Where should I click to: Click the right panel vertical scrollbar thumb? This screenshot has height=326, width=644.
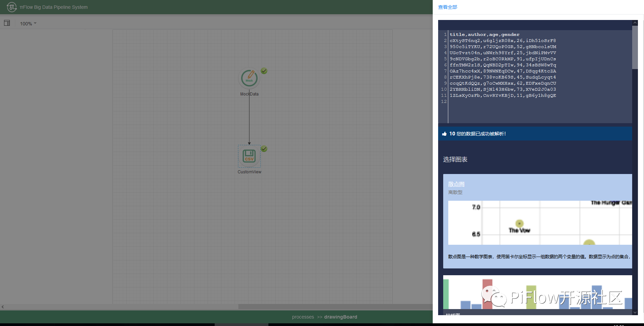pyautogui.click(x=635, y=47)
